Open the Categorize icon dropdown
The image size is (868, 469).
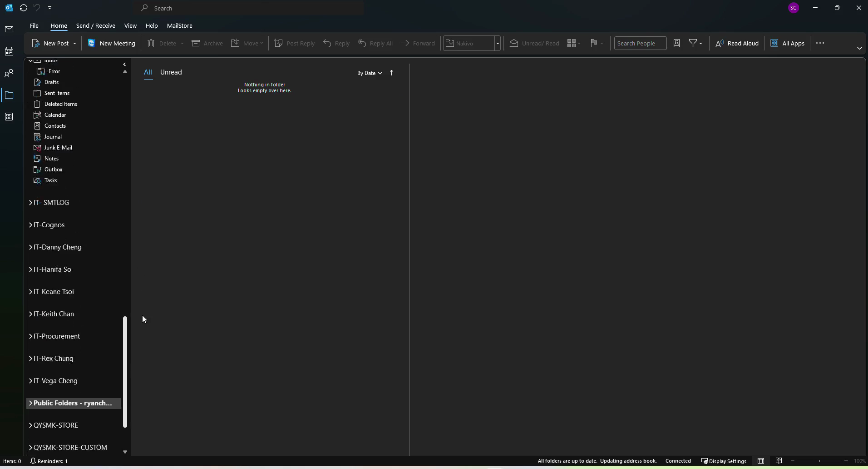click(x=574, y=43)
